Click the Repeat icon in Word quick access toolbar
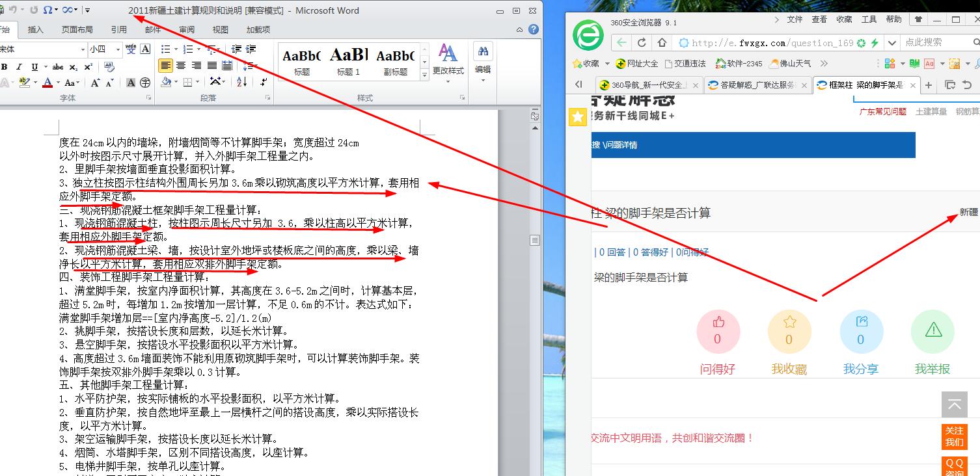980x476 pixels. (x=34, y=10)
